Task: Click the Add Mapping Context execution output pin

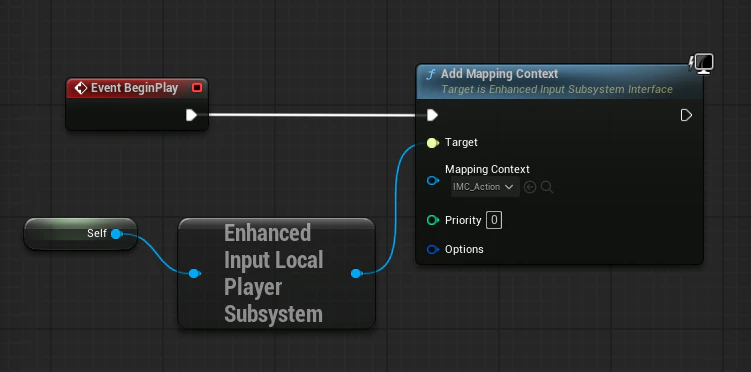Action: pyautogui.click(x=686, y=115)
